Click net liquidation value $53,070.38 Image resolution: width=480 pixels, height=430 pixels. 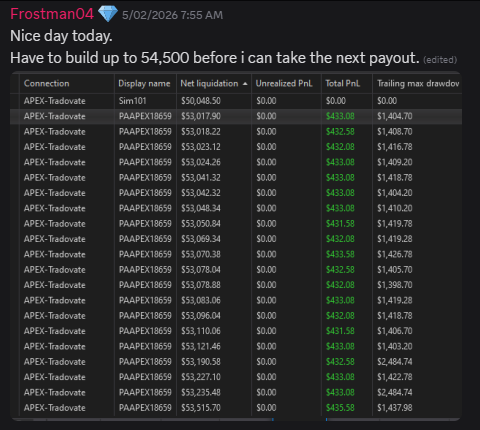(201, 254)
